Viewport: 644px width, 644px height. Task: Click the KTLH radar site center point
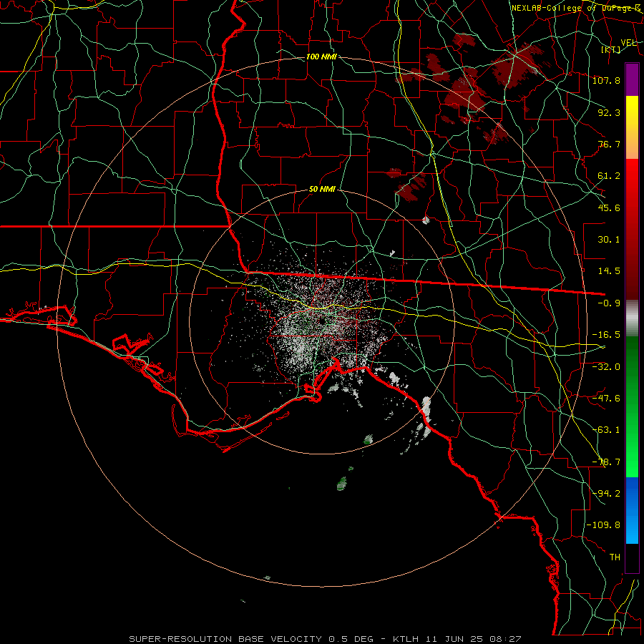coord(322,321)
